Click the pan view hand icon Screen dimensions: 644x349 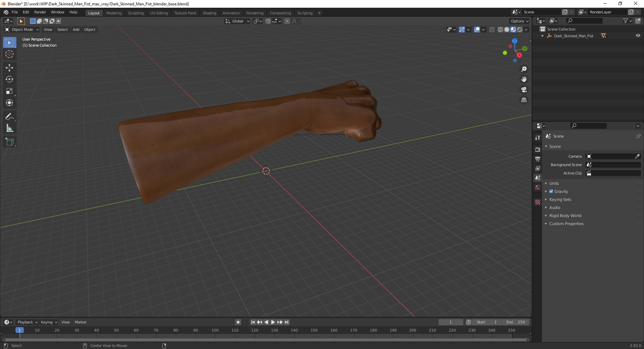pyautogui.click(x=524, y=80)
